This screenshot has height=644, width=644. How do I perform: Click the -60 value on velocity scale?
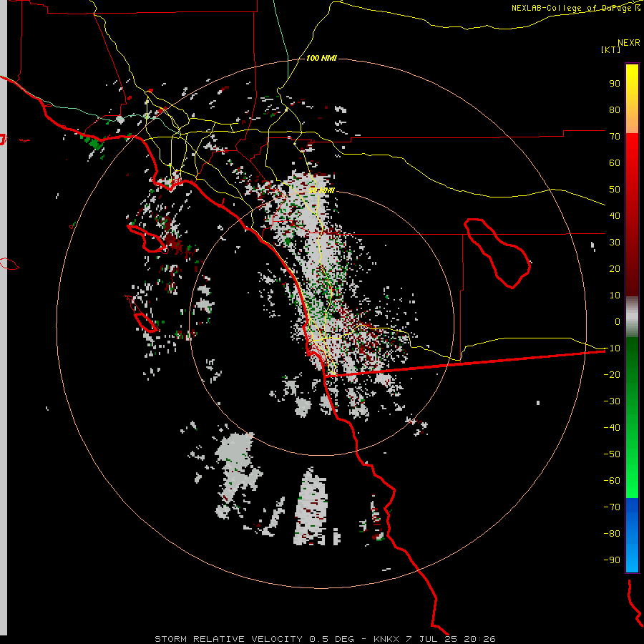(x=612, y=481)
